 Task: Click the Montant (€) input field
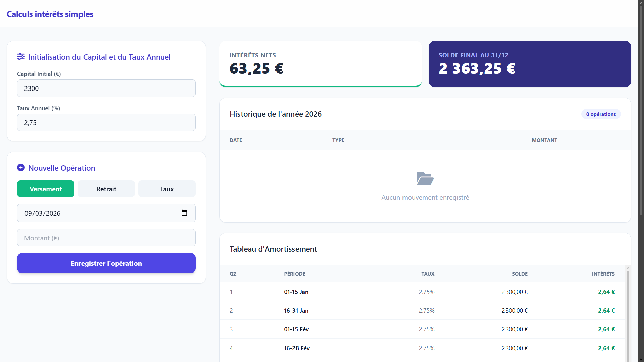106,238
